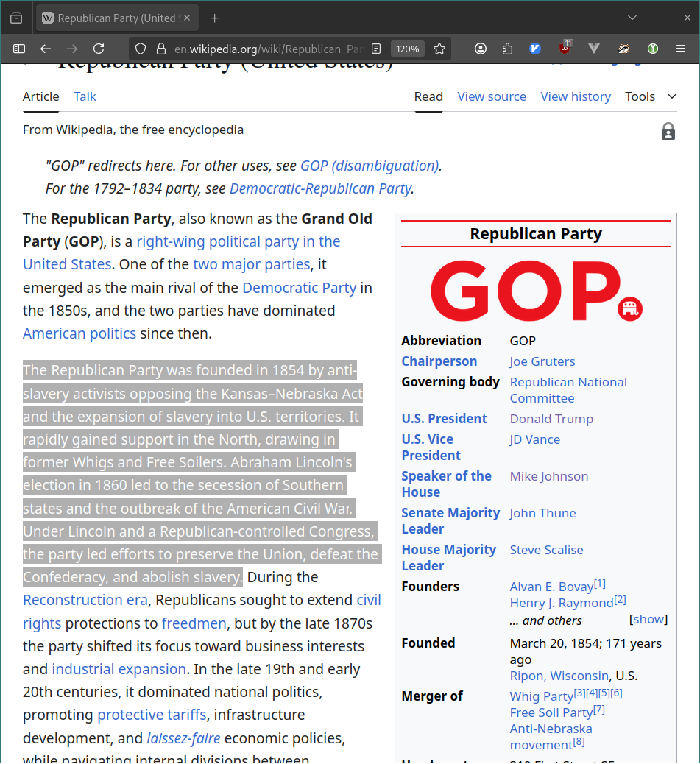The image size is (700, 764).
Task: Open the Democratic Party link
Action: (300, 288)
